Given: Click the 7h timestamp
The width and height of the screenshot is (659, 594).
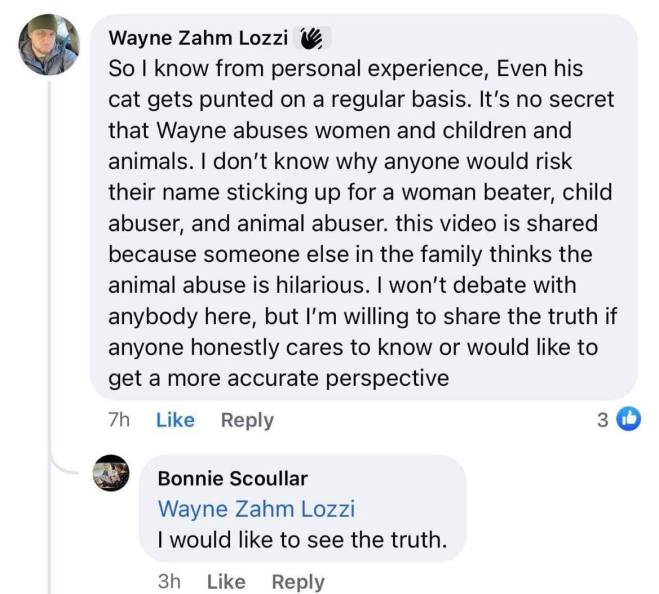Looking at the screenshot, I should click(x=119, y=421).
